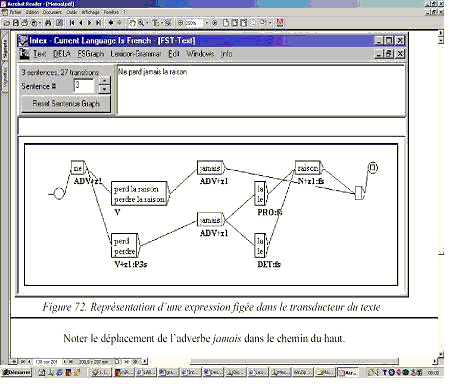Click the zoom out (minus) button
This screenshot has height=384, width=450.
click(x=180, y=23)
